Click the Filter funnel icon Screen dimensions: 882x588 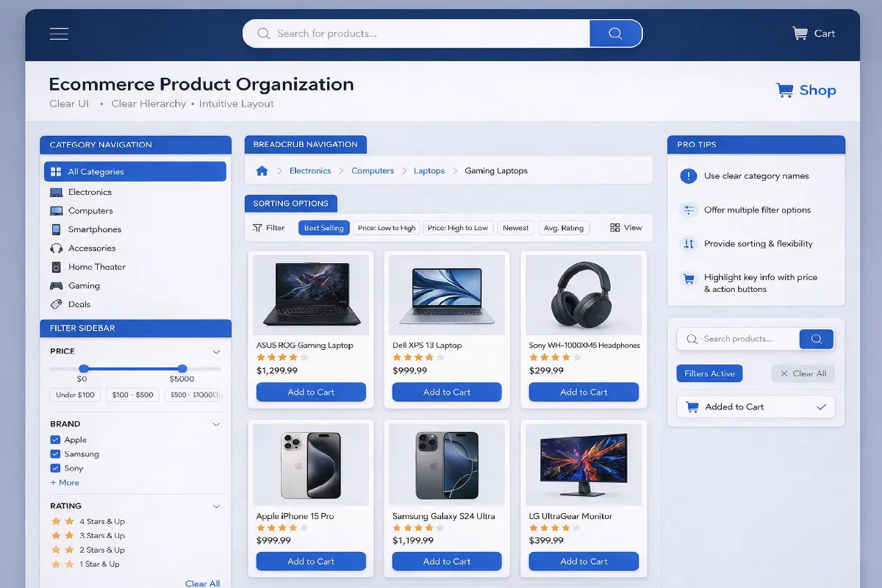point(257,228)
